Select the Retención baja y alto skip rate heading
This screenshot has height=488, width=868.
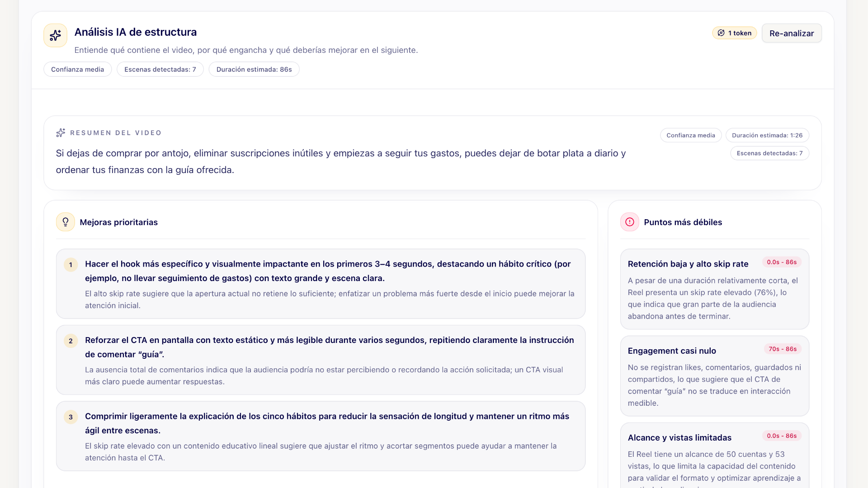(688, 264)
